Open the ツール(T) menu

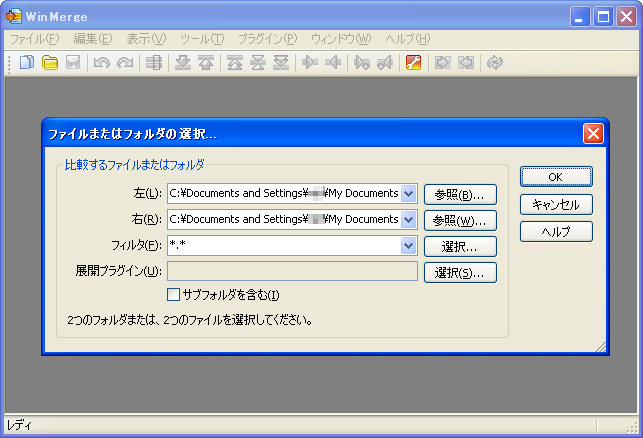point(202,39)
